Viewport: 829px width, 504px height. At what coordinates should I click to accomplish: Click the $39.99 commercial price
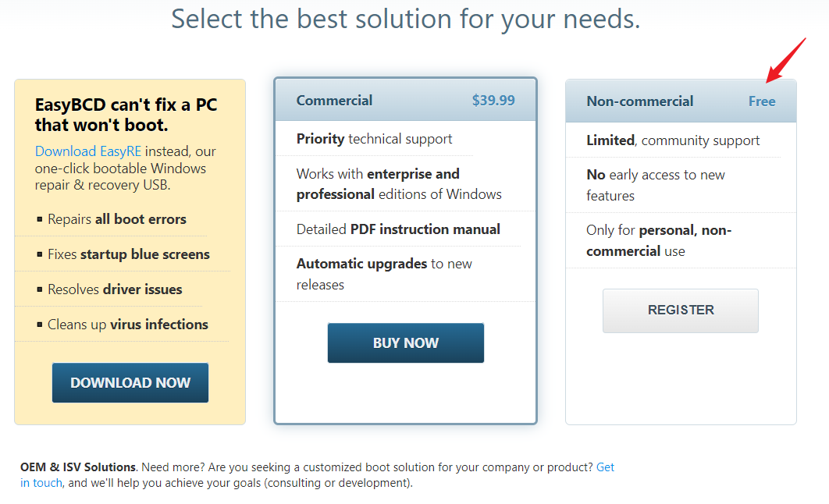pos(493,100)
